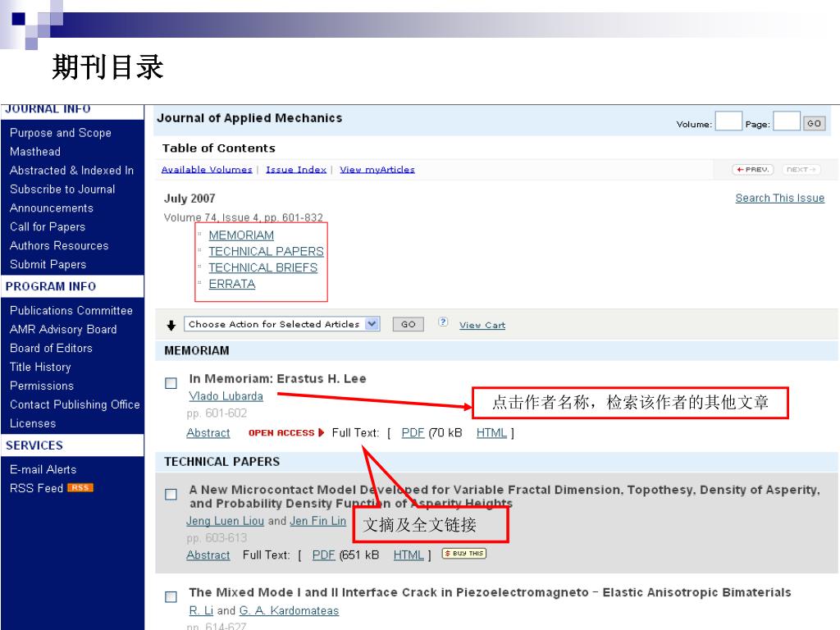Image resolution: width=840 pixels, height=630 pixels.
Task: Open Board of Editors
Action: click(51, 348)
